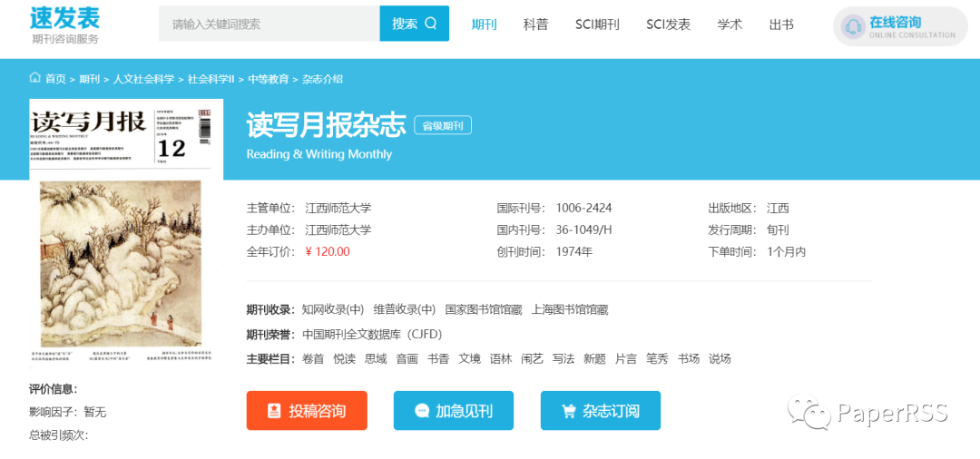Open the 期刊 navigation tab

pyautogui.click(x=484, y=24)
